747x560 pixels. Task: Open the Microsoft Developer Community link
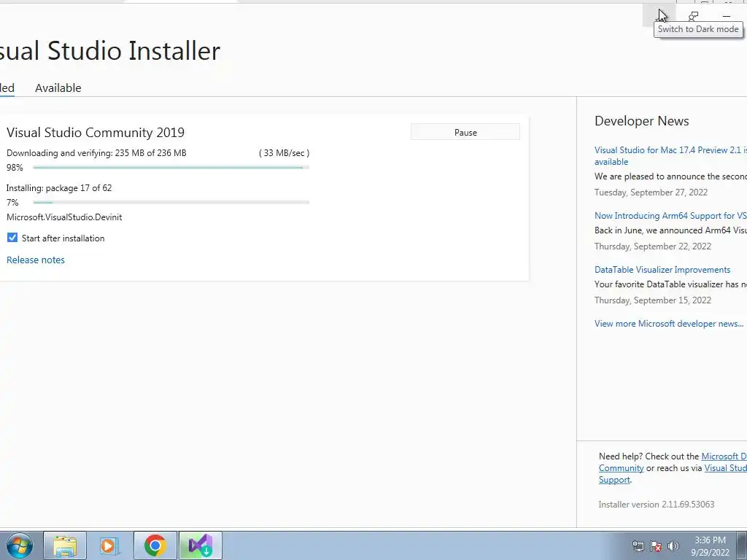click(724, 456)
